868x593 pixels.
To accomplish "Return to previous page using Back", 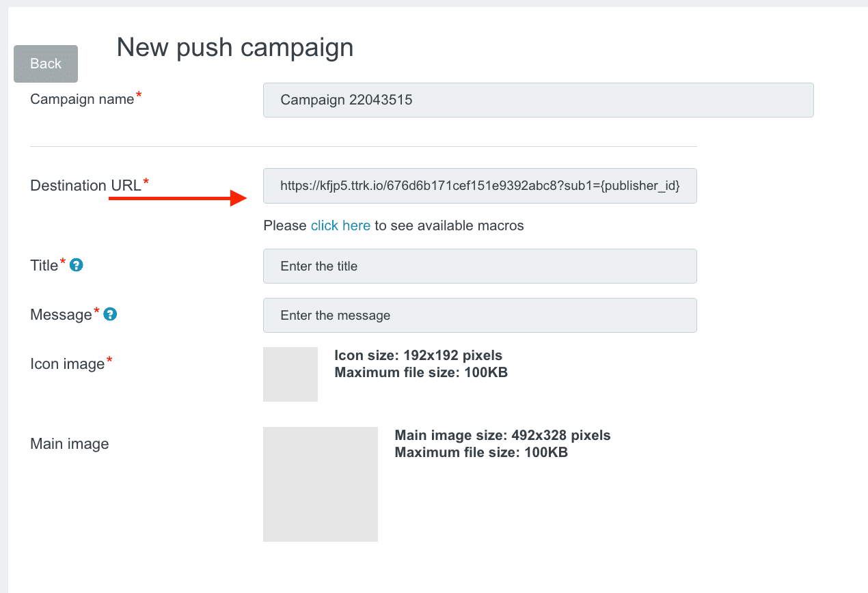I will [x=45, y=64].
